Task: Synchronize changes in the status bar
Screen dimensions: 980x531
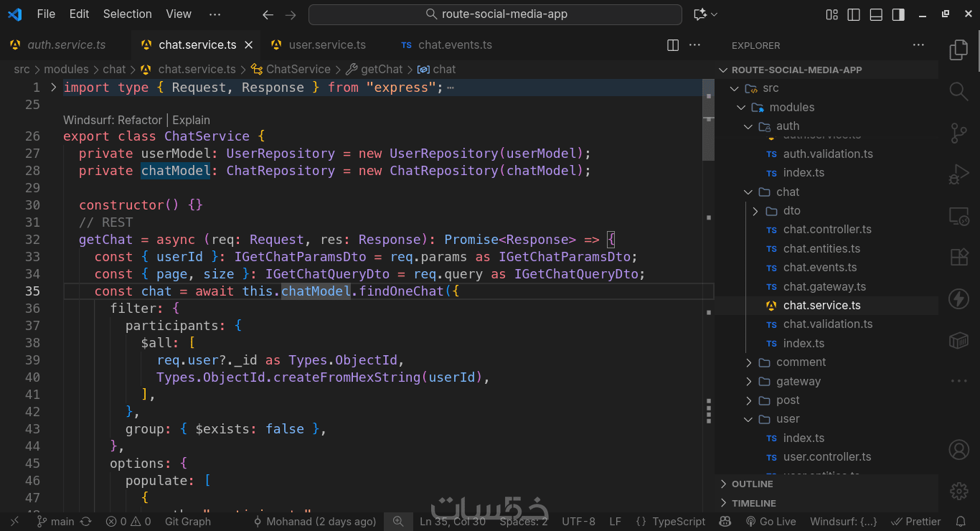Action: point(86,522)
